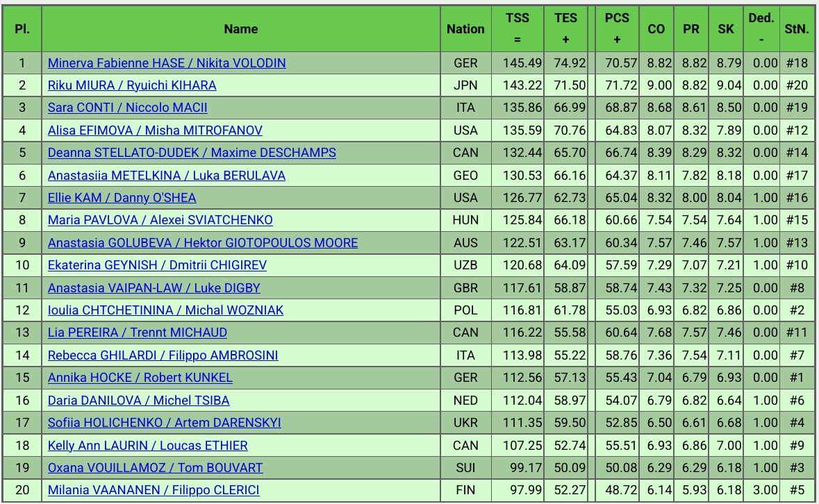
Task: Open Anastasia VAIPAN-LAW / Luke DIGBY link
Action: (x=154, y=287)
